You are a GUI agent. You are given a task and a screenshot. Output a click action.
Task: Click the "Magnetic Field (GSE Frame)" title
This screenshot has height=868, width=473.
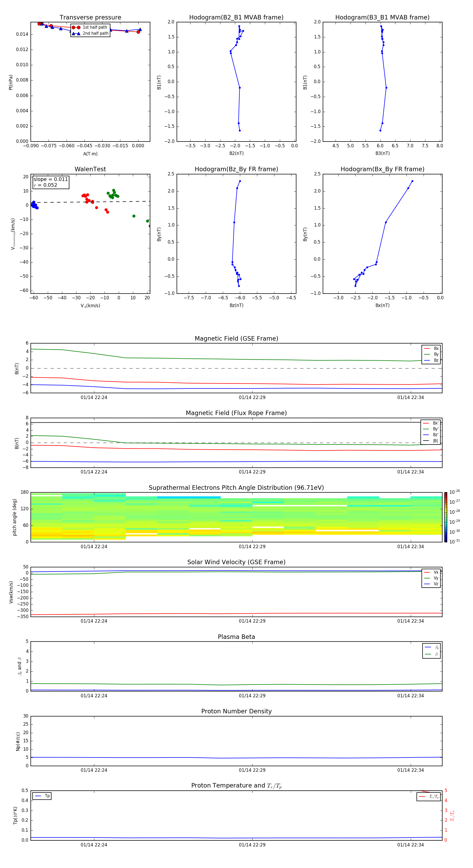pos(236,339)
